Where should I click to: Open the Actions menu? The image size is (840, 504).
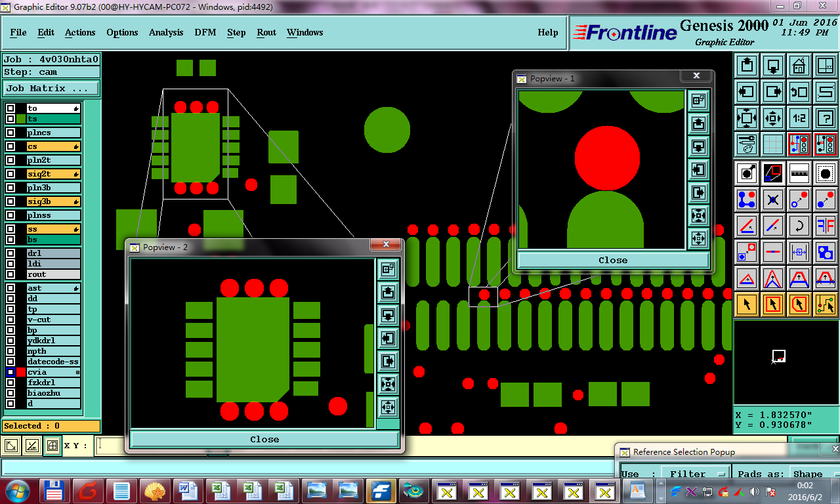click(x=80, y=32)
